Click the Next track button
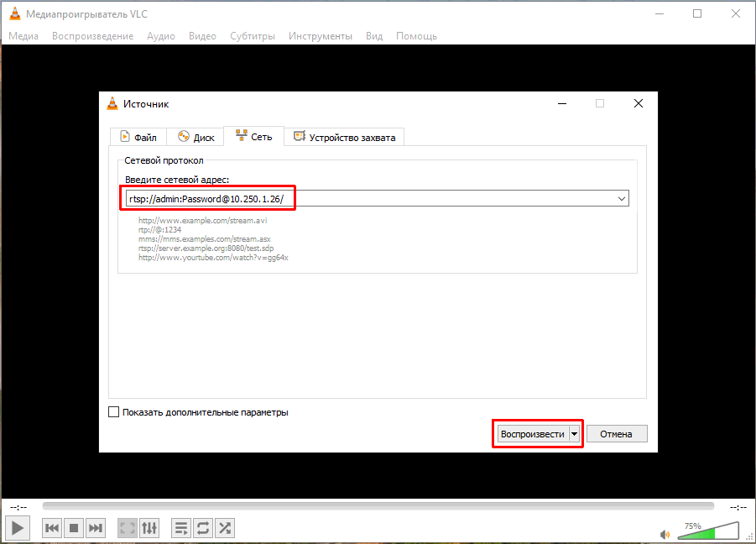The image size is (756, 544). [x=96, y=528]
